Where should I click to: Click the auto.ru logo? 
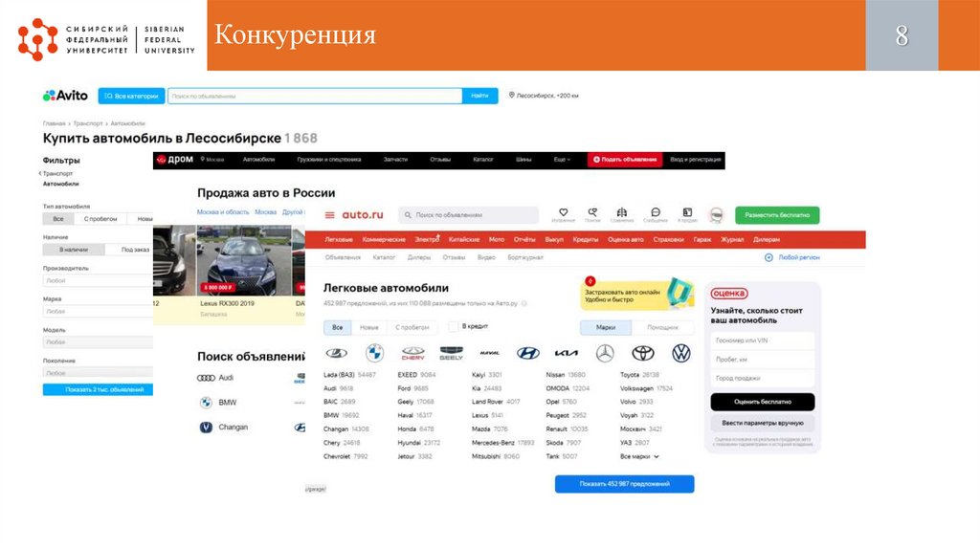(363, 215)
